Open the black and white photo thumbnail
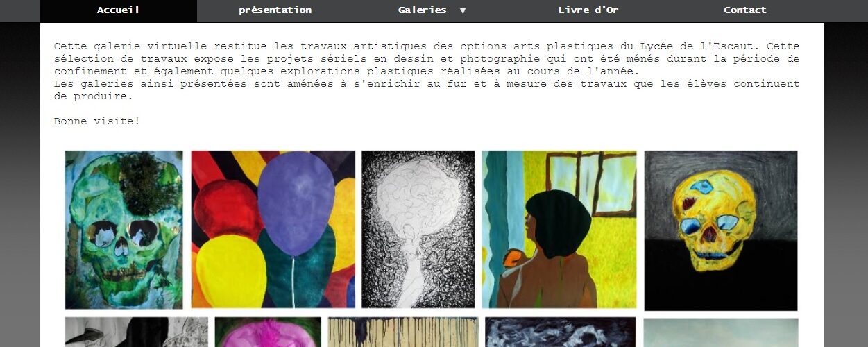868x347 pixels. tap(137, 332)
